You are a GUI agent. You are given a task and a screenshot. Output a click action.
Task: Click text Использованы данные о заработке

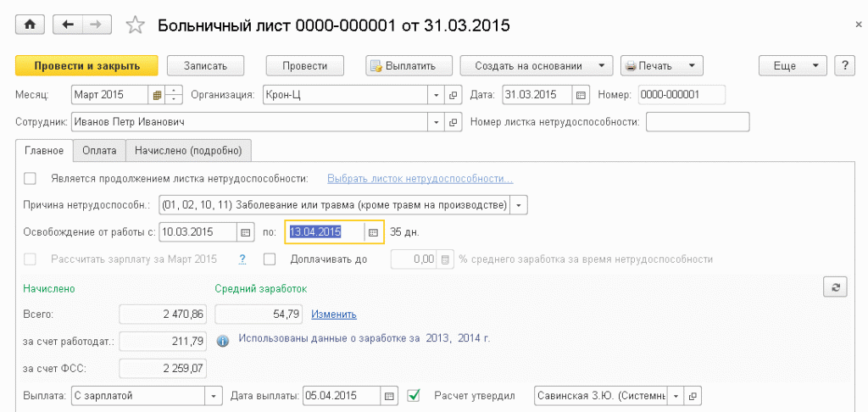coord(364,337)
